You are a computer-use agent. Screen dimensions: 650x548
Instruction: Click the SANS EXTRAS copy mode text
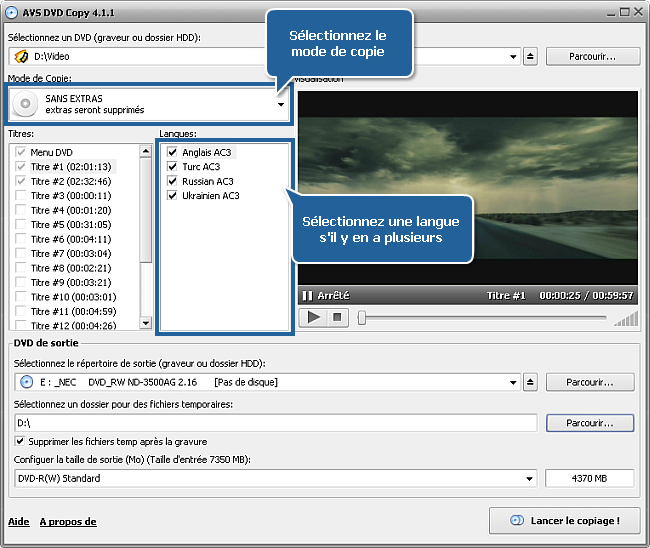[74, 99]
